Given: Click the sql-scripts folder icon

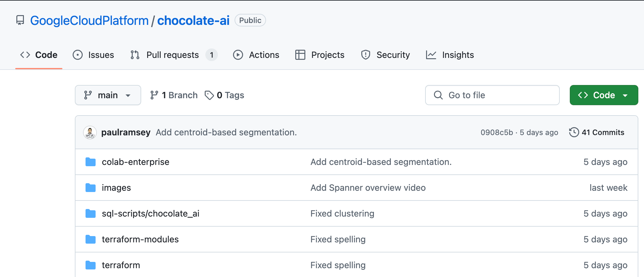Looking at the screenshot, I should 91,213.
